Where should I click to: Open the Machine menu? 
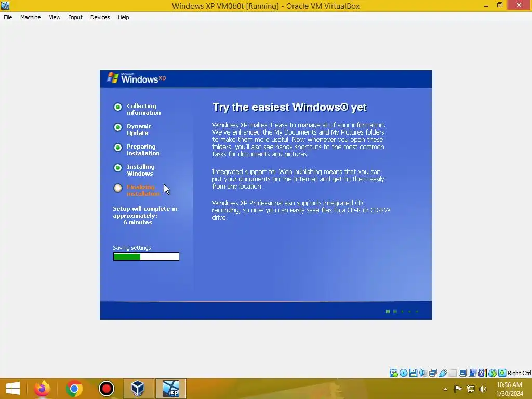pos(30,17)
